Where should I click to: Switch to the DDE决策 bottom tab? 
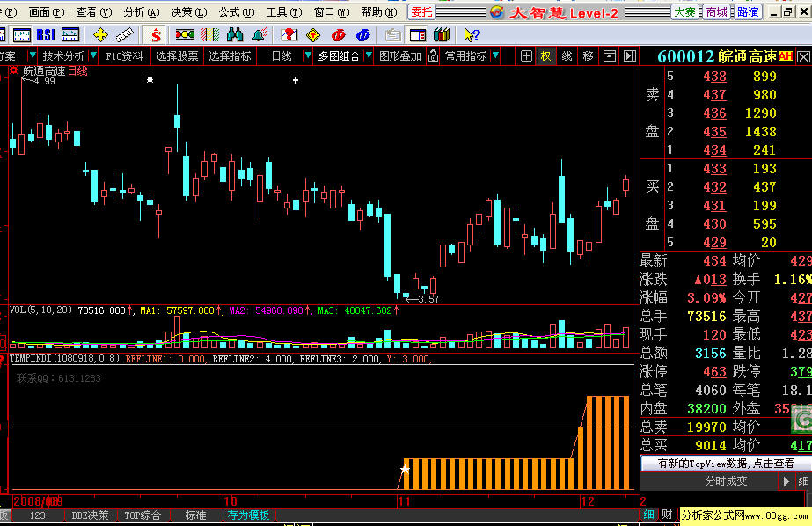[x=90, y=515]
